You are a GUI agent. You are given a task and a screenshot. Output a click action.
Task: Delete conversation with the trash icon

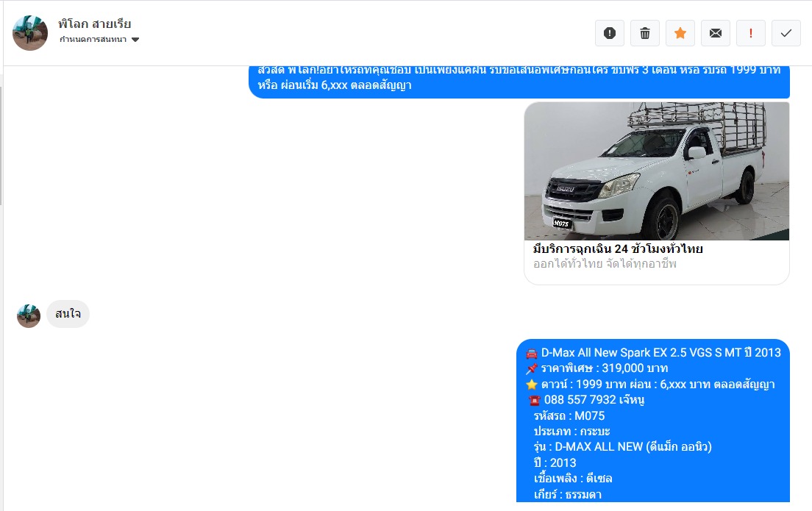pyautogui.click(x=645, y=33)
